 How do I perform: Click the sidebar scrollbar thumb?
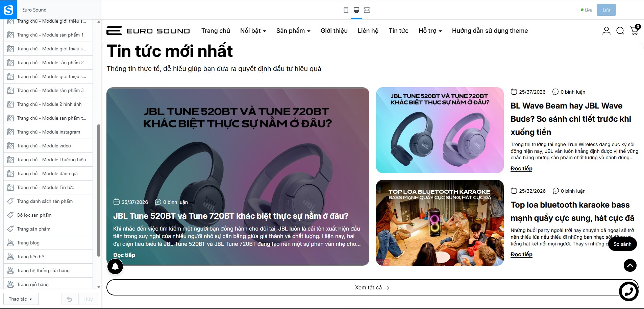pyautogui.click(x=99, y=190)
